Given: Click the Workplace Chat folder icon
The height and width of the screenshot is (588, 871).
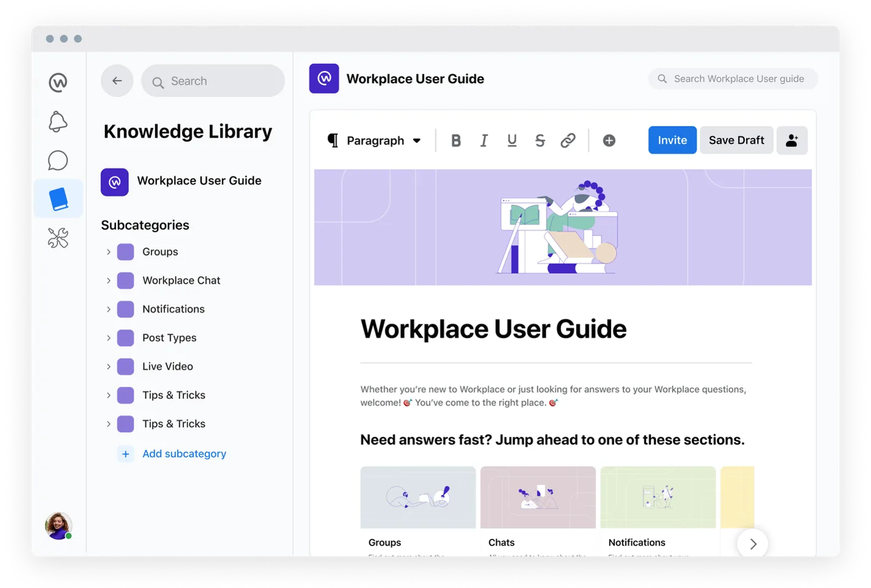Looking at the screenshot, I should coord(126,281).
